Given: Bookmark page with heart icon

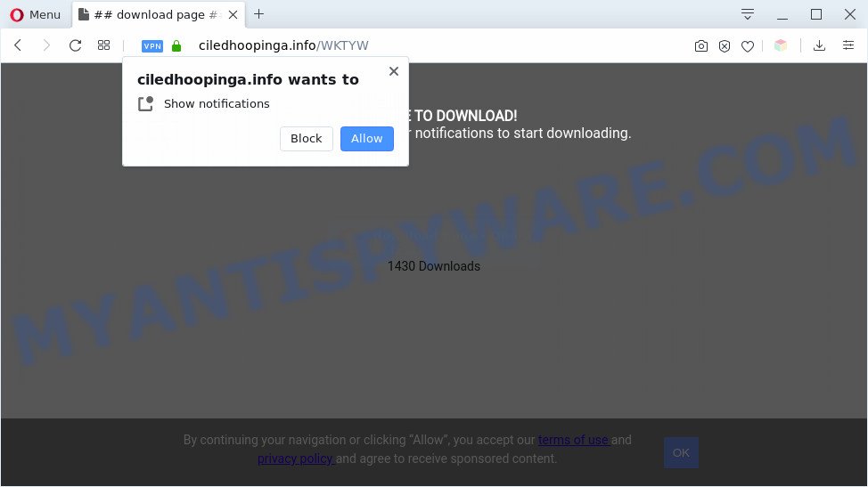Looking at the screenshot, I should [748, 46].
